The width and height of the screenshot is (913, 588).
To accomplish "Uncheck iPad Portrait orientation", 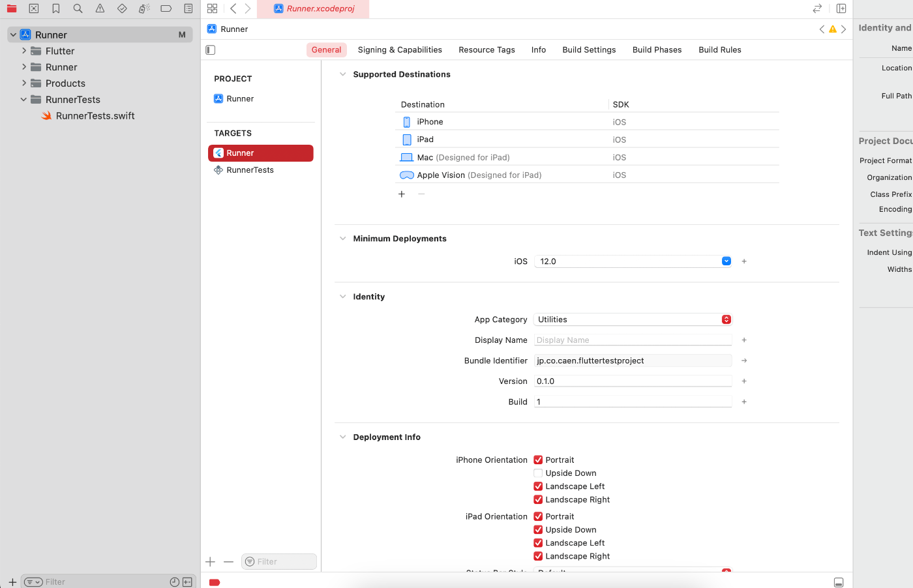I will pos(538,516).
